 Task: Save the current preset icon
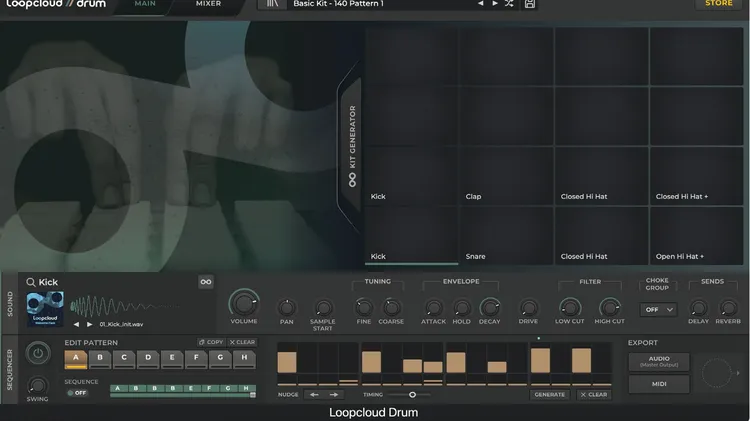click(529, 4)
